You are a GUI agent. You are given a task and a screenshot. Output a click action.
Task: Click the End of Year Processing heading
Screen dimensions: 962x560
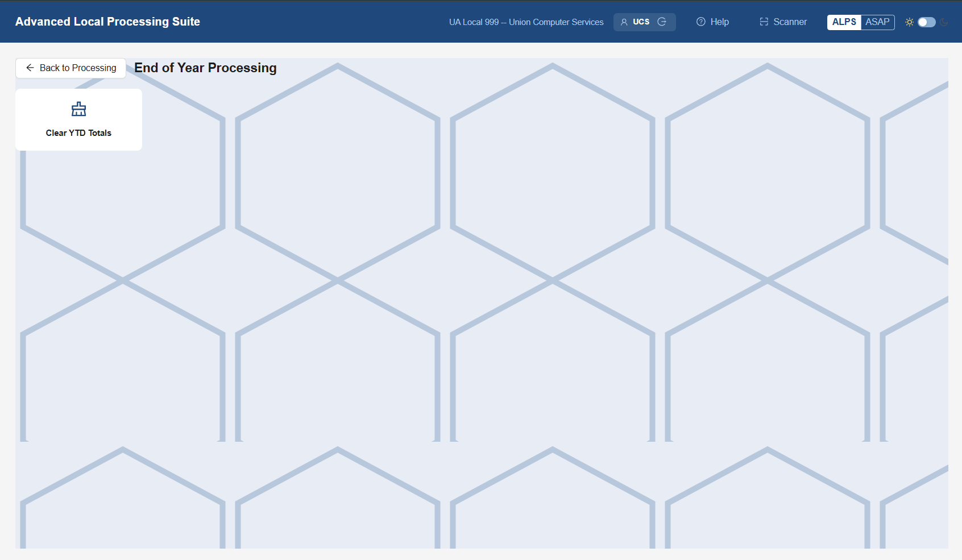[205, 68]
